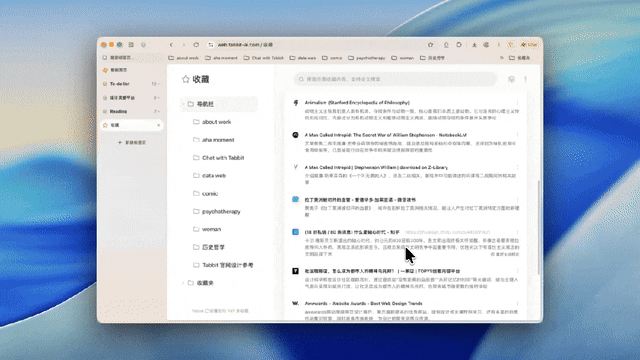
Task: Select the 导航栏 root folder
Action: [219, 104]
